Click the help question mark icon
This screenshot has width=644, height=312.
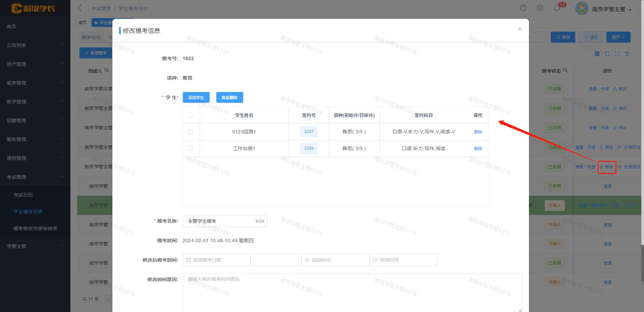523,8
